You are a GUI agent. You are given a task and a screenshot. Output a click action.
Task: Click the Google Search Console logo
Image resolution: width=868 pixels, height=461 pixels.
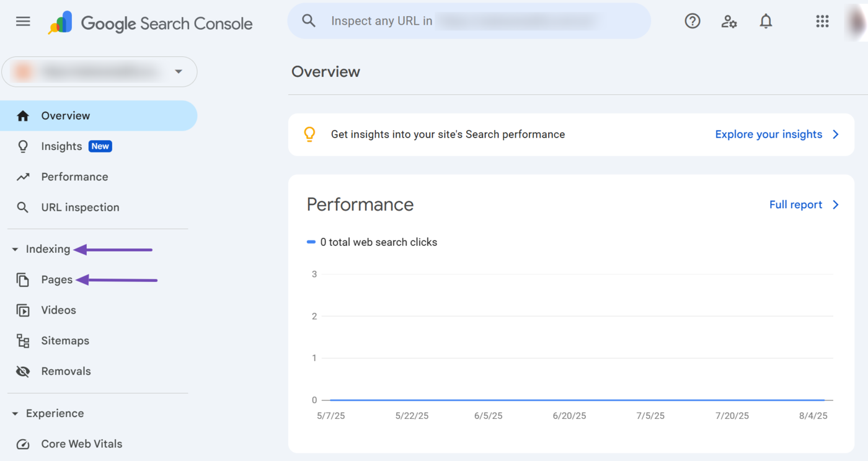151,24
